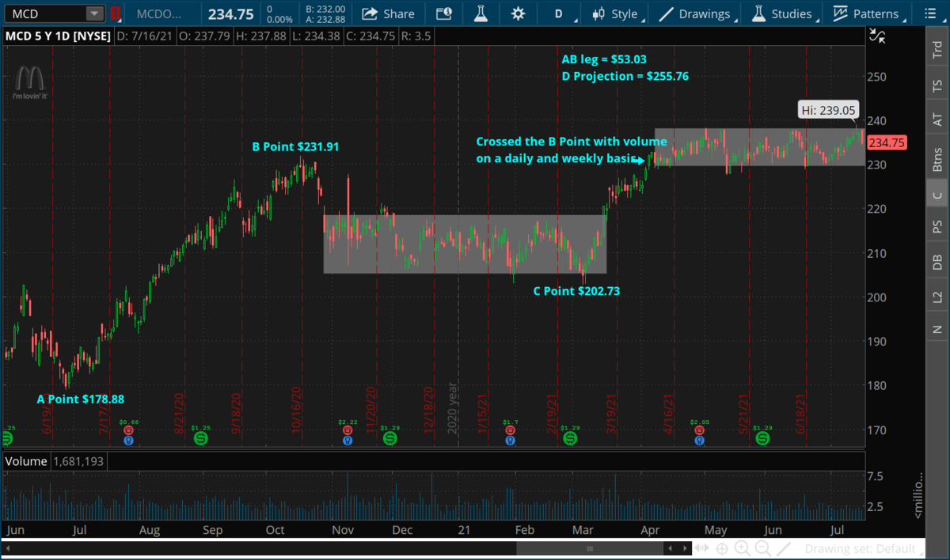Click the zoom in magnifier icon
Viewport: 950px width, 560px height.
click(743, 548)
